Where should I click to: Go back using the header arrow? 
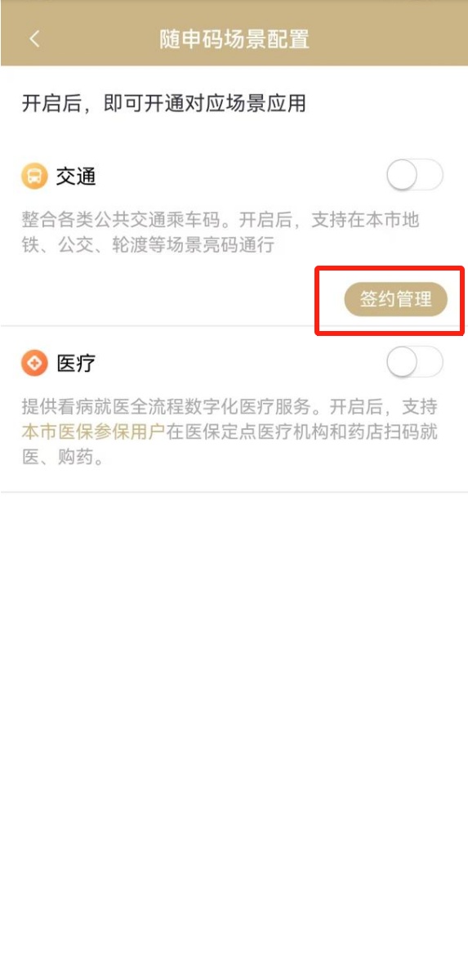coord(34,38)
